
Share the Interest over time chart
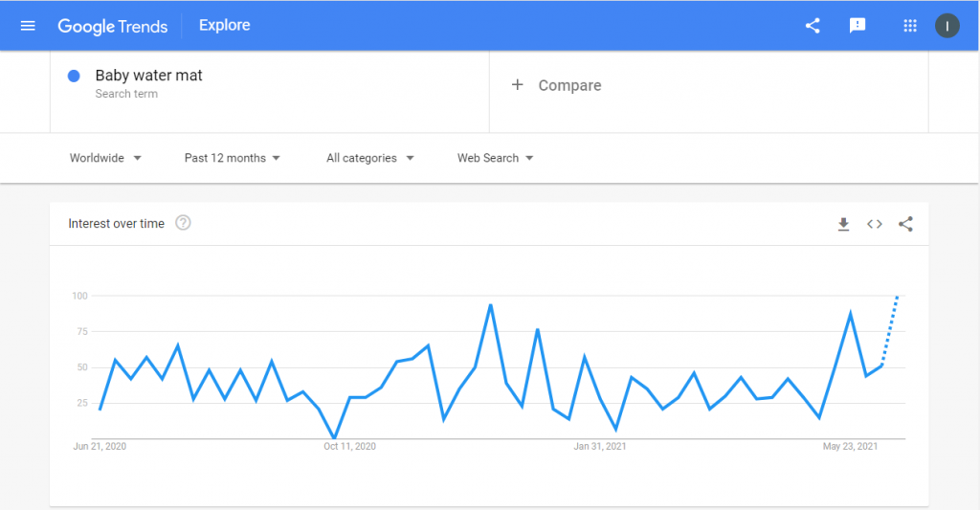tap(905, 224)
